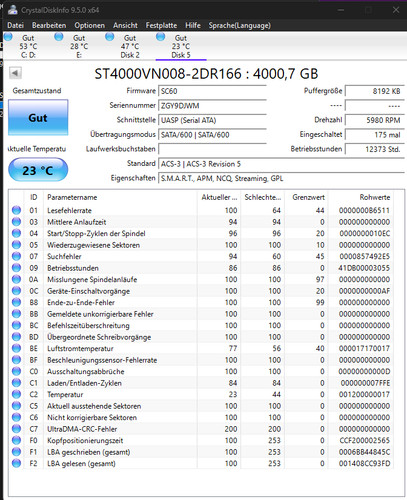Click status orb for LBA geschrieben row

click(16, 452)
